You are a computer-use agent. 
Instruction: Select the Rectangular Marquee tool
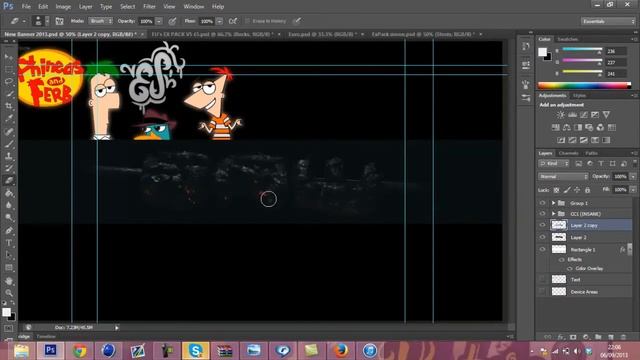point(9,69)
